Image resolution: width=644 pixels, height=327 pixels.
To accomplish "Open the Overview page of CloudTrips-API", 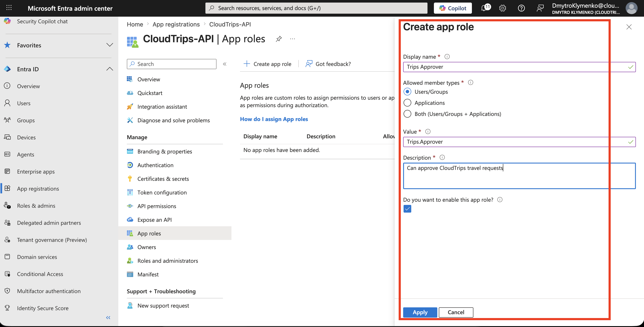I will tap(149, 79).
